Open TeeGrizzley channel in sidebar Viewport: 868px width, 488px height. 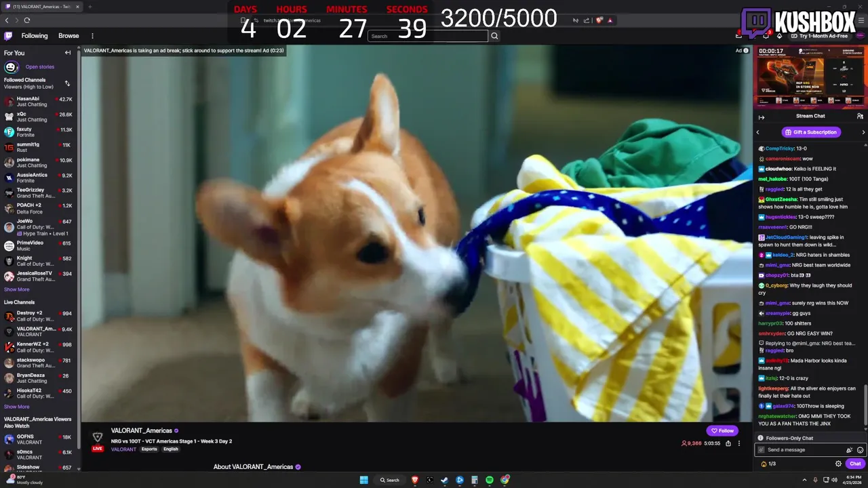pos(39,193)
